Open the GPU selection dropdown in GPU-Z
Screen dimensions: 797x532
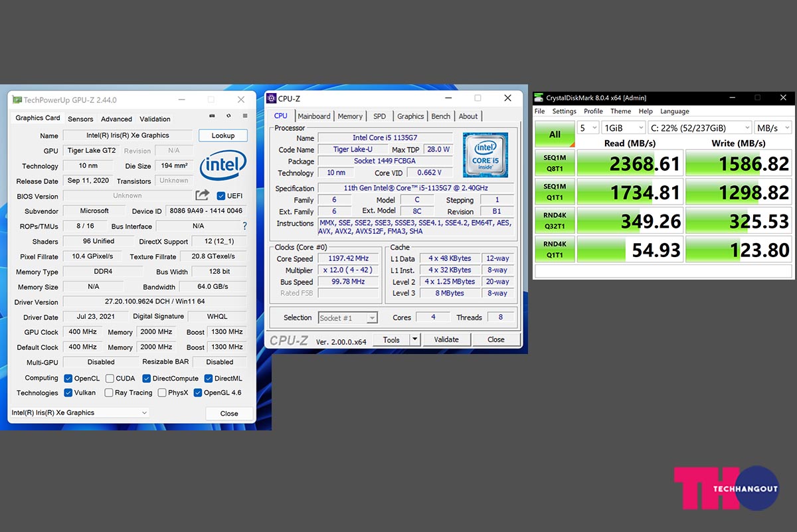[80, 412]
